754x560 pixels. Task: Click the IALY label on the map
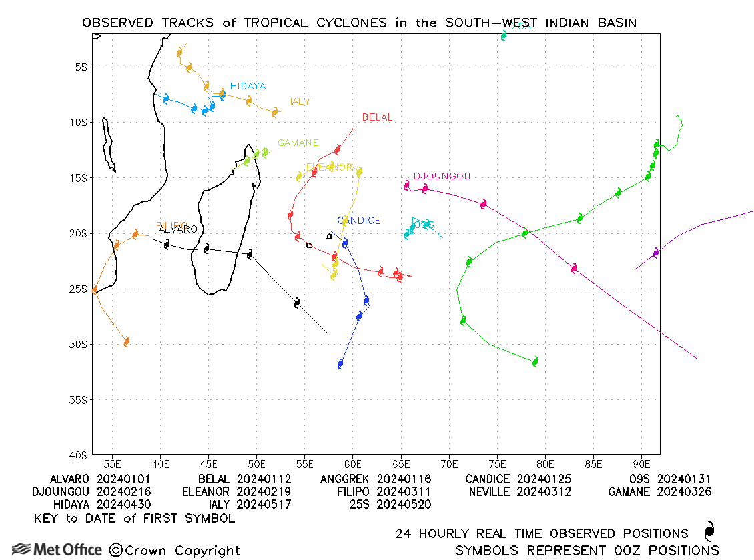300,101
